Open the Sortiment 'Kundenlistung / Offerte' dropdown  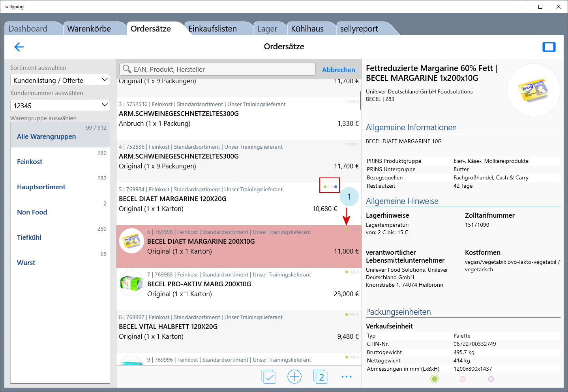click(x=60, y=80)
